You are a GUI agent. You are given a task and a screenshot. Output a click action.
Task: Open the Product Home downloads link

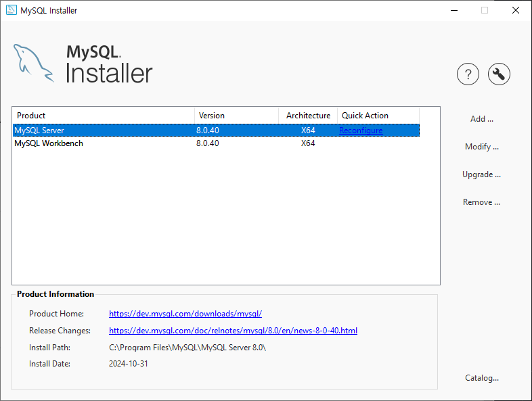[185, 314]
